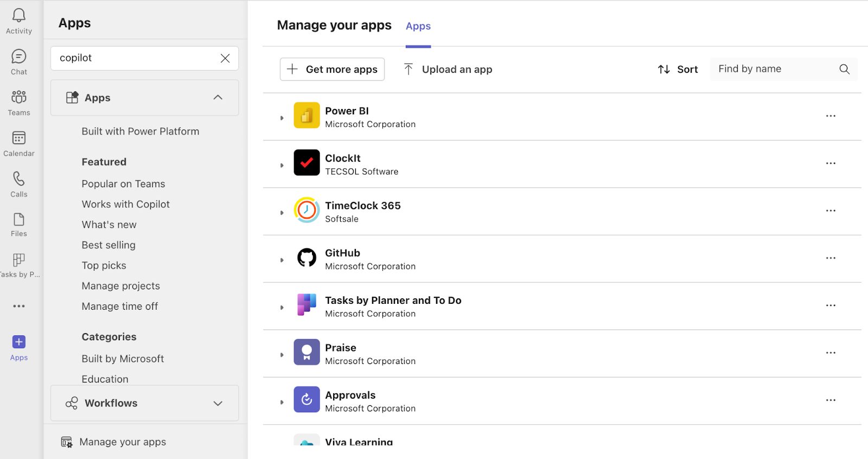Open Education category
The height and width of the screenshot is (459, 868).
tap(105, 379)
